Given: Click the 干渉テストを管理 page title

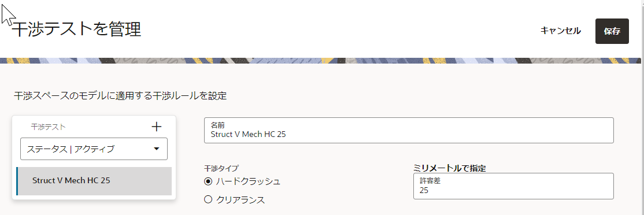Looking at the screenshot, I should point(77,30).
